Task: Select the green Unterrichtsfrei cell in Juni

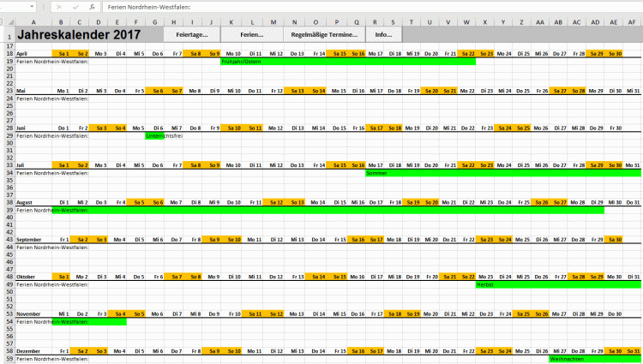Action: [154, 135]
